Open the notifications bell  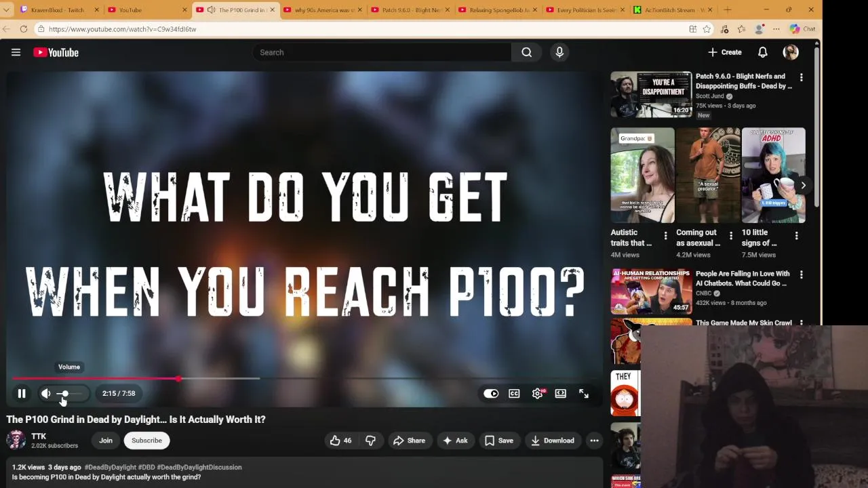coord(762,52)
